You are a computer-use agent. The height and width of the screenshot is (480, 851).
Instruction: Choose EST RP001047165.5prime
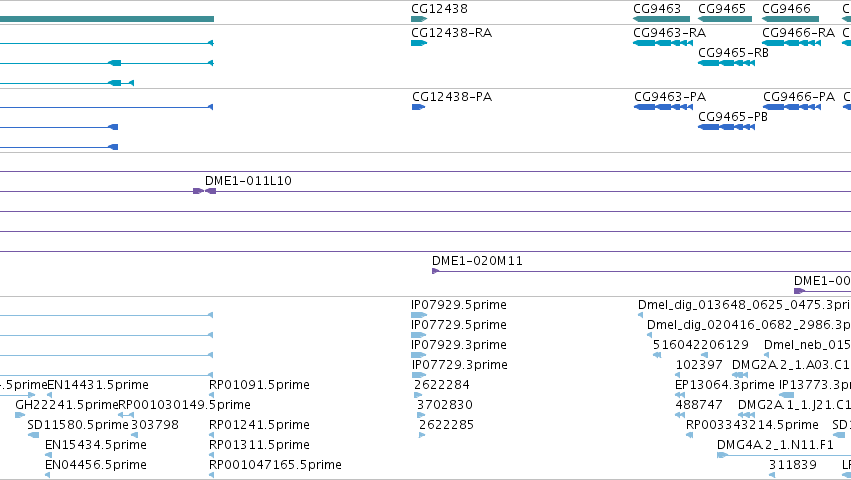211,475
